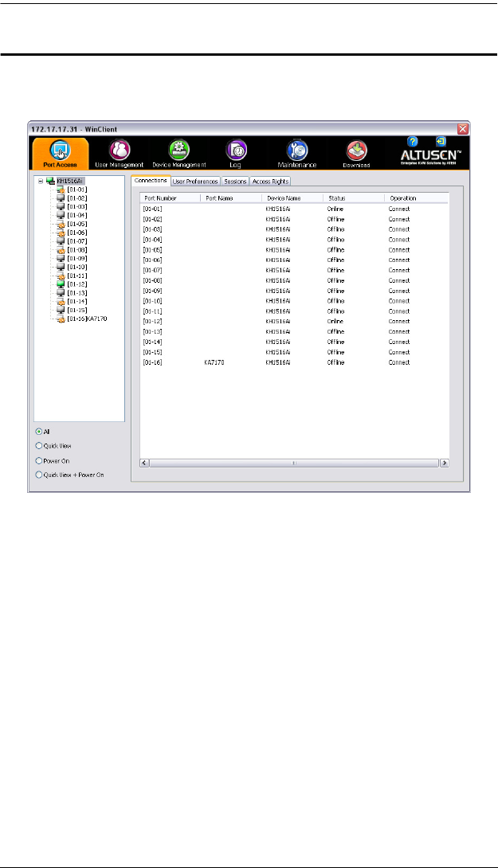Sort by Port Name column header

click(x=231, y=198)
